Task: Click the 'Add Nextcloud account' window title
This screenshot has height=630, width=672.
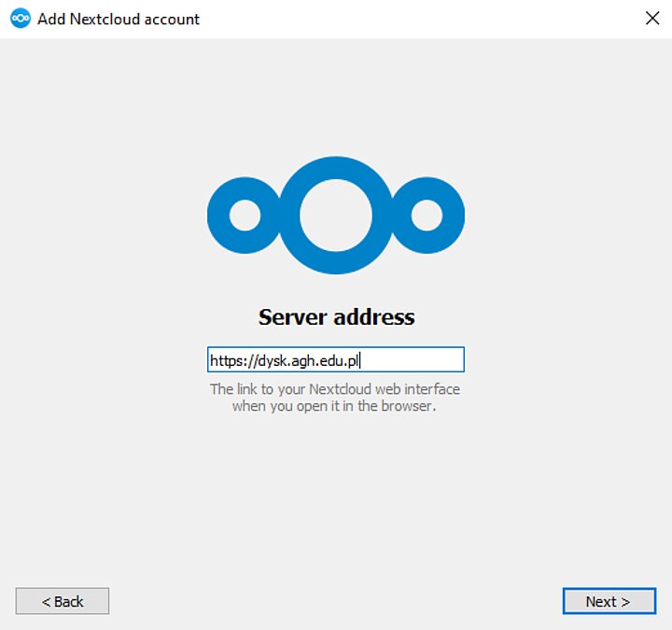Action: pyautogui.click(x=119, y=20)
